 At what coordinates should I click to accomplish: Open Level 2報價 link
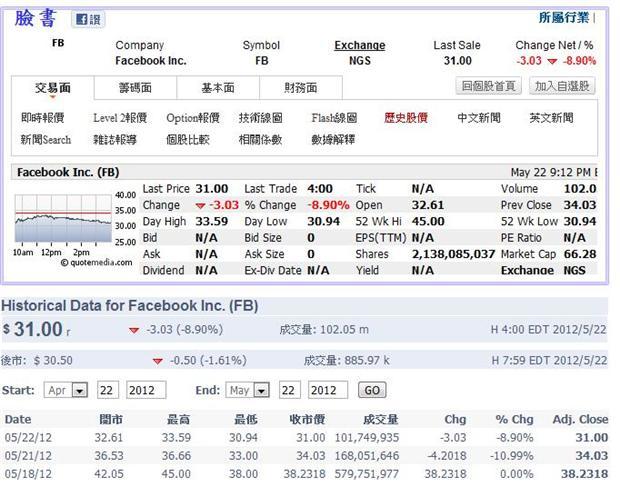coord(120,118)
